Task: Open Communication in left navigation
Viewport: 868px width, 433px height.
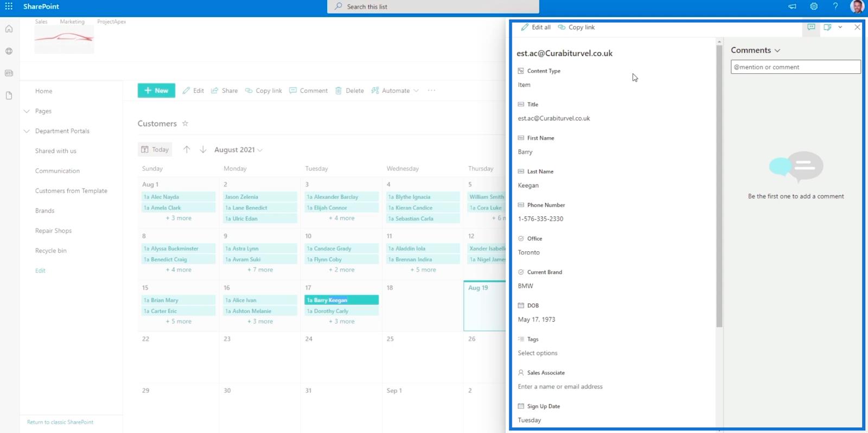Action: [58, 171]
